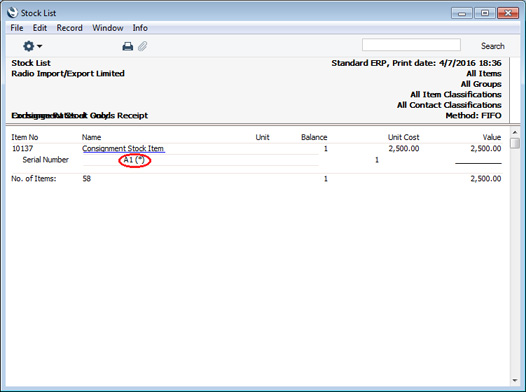Screen dimensions: 526x392
Task: Click the vertical scrollbar thumb
Action: pyautogui.click(x=515, y=143)
